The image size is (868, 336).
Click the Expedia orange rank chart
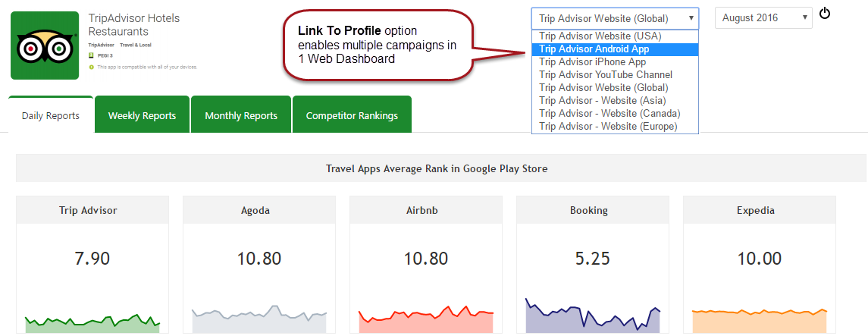(x=759, y=319)
